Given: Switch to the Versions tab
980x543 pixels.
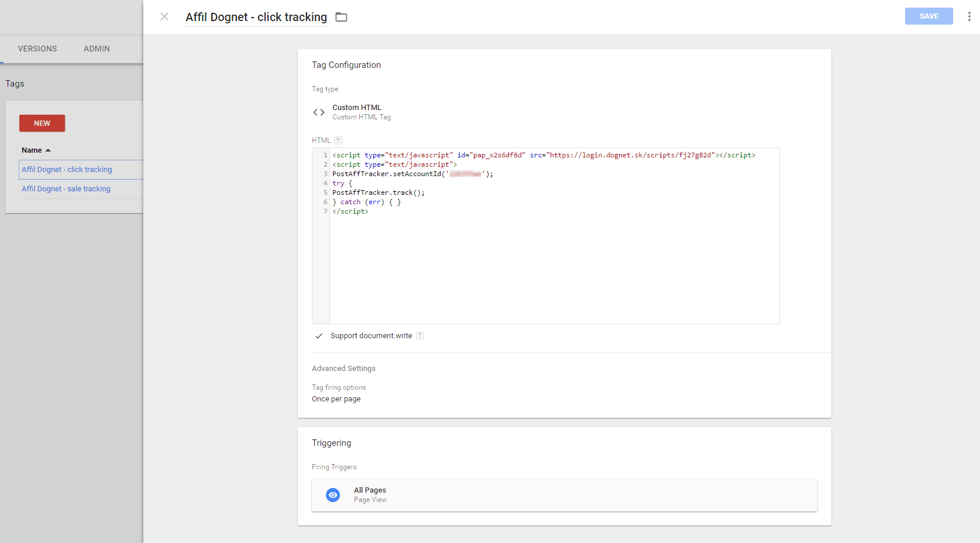Looking at the screenshot, I should coord(37,49).
